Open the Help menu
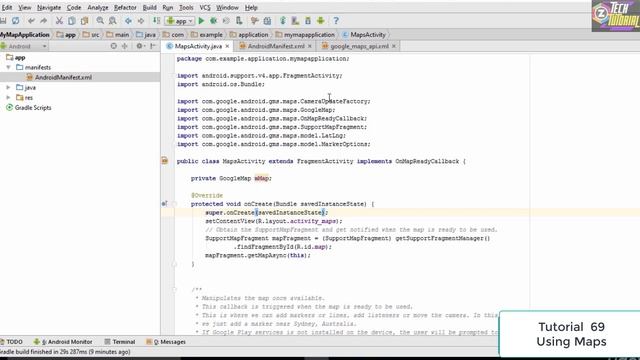Screen dimensions: 640x360 251,7
